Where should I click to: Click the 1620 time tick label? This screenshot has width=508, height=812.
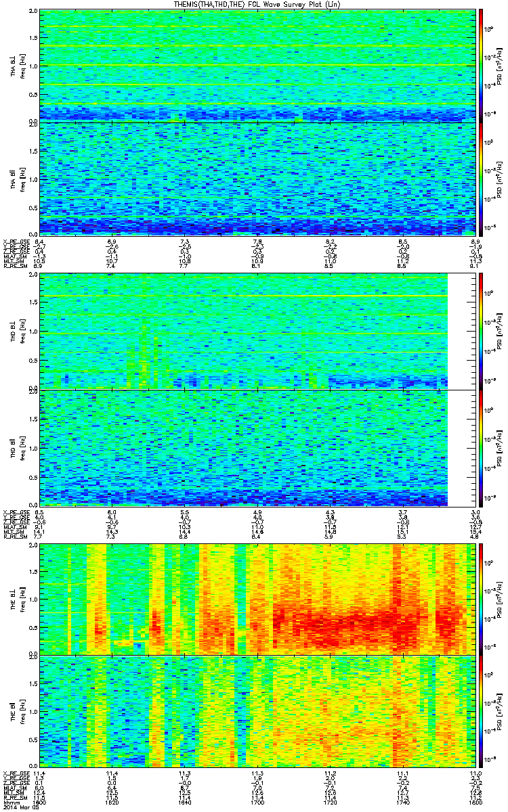click(x=112, y=803)
